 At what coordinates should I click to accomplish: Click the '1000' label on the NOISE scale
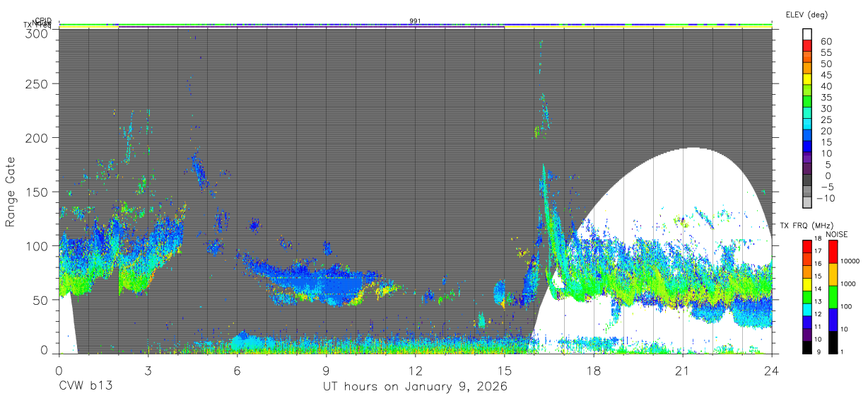(849, 284)
